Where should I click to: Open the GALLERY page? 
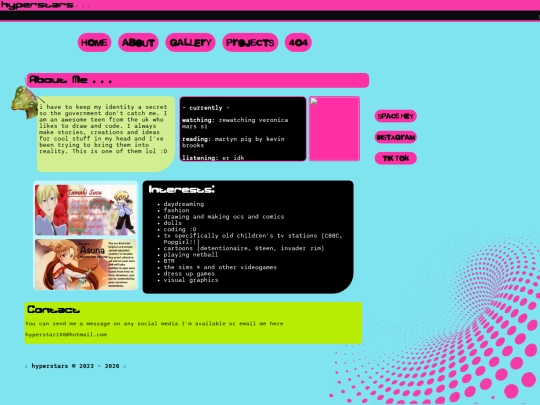(190, 43)
